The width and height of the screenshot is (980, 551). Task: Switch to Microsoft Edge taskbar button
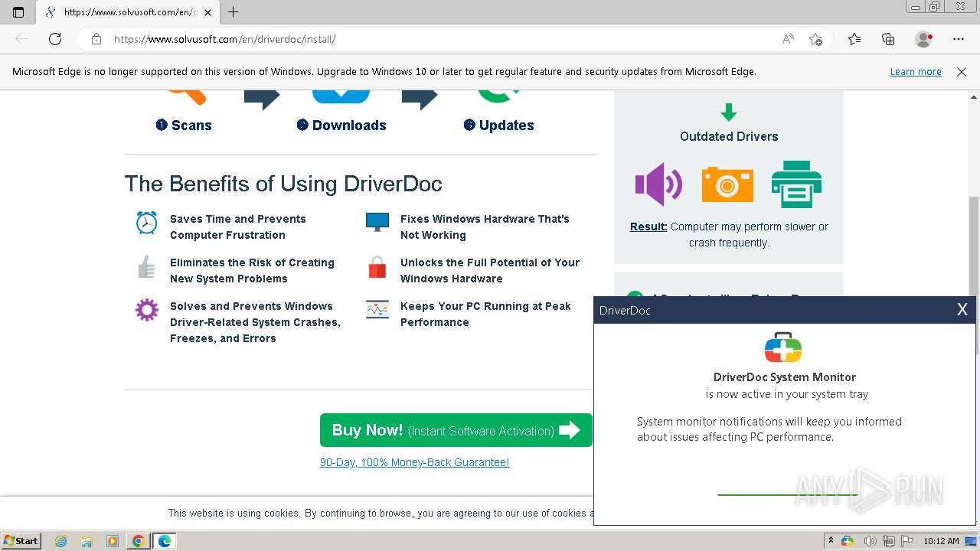(165, 541)
